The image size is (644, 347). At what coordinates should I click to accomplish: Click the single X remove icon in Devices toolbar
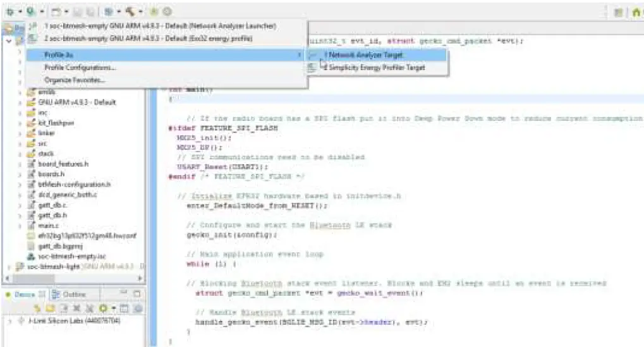tap(77, 308)
